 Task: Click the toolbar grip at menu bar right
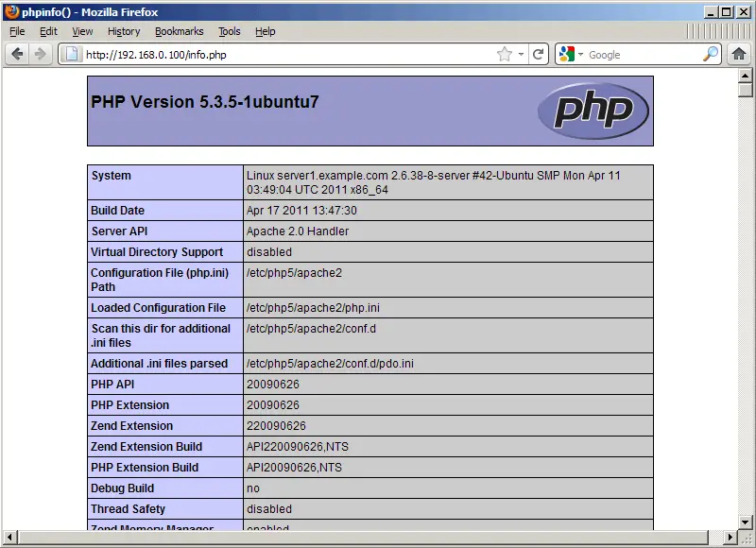click(x=718, y=31)
